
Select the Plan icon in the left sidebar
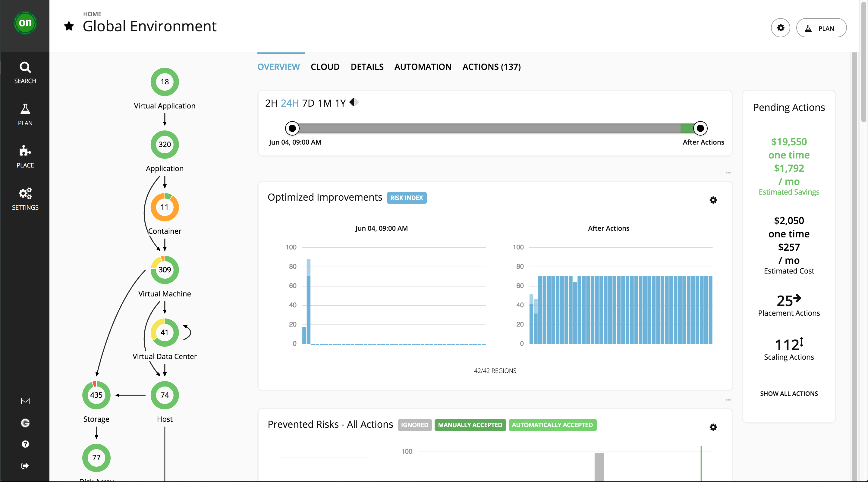[x=25, y=114]
